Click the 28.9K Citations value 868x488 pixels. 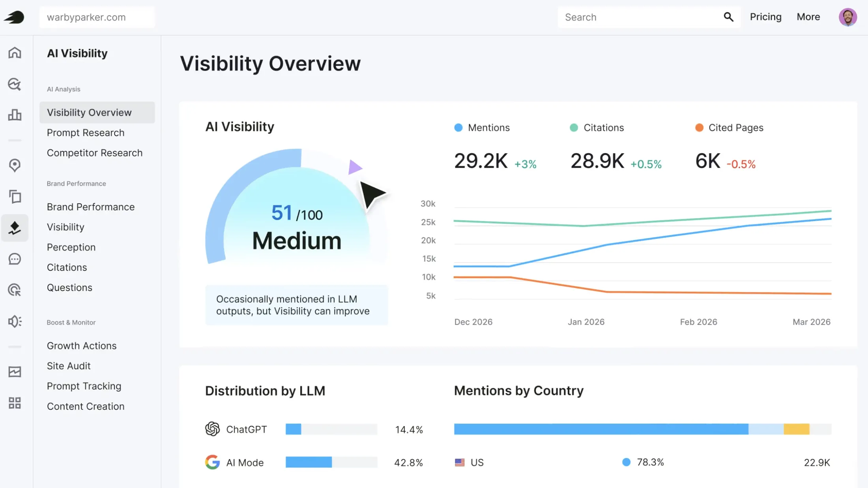pyautogui.click(x=597, y=161)
